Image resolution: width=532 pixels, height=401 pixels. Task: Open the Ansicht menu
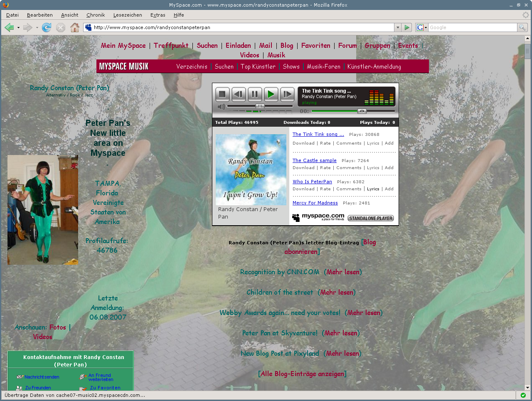tap(69, 15)
